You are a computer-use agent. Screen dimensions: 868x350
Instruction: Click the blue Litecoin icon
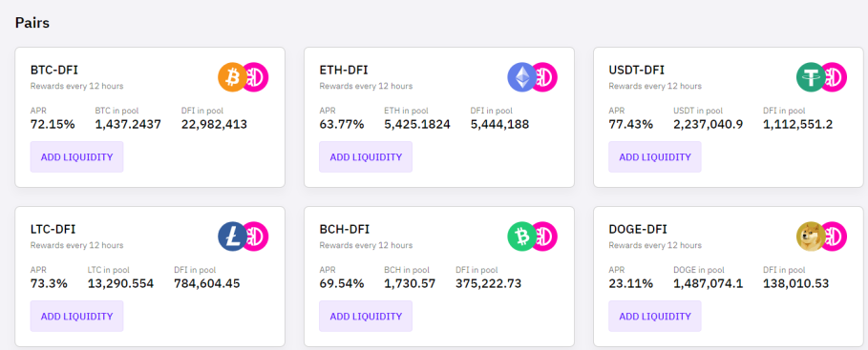(232, 237)
